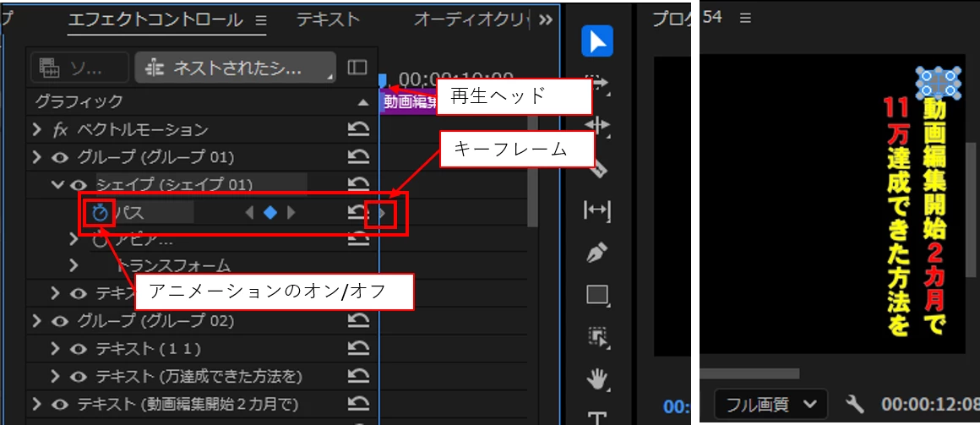Add or remove keyframe diamond for パス
980x425 pixels.
click(x=270, y=213)
